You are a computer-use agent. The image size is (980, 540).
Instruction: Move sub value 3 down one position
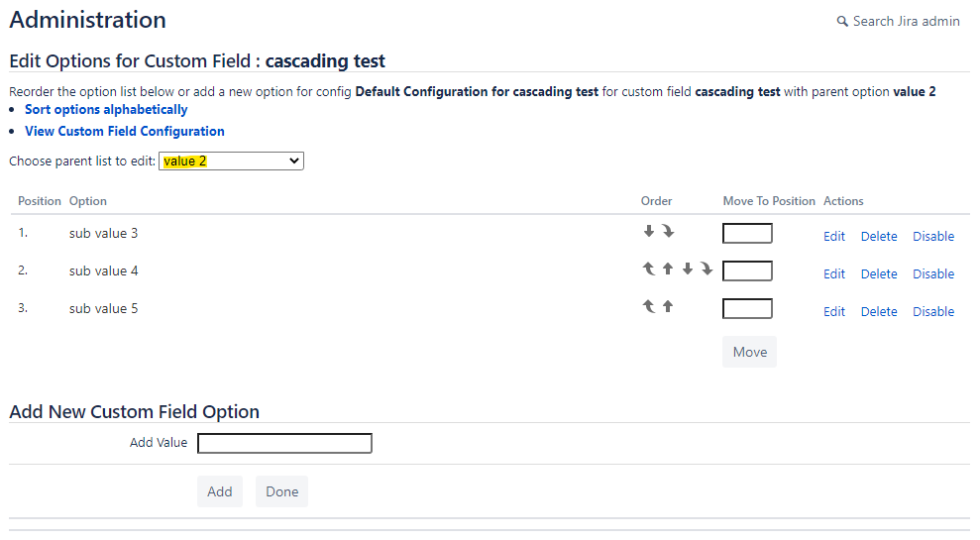[649, 232]
